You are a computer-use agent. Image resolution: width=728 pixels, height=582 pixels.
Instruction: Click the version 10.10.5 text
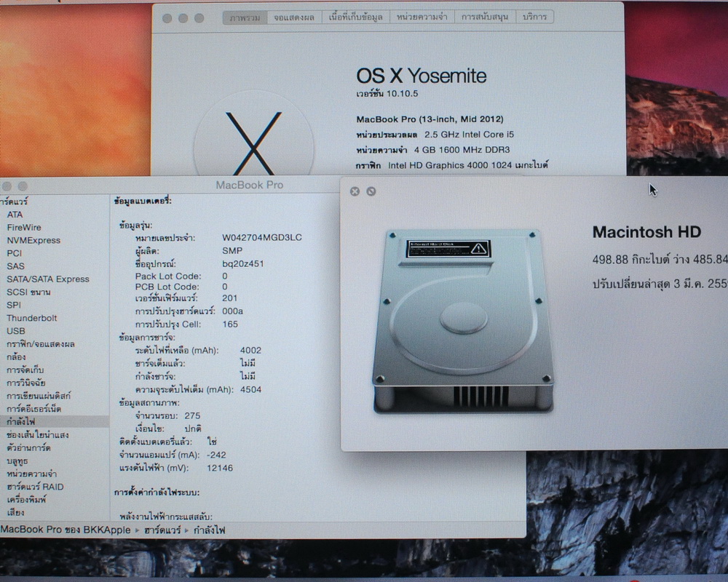(387, 94)
